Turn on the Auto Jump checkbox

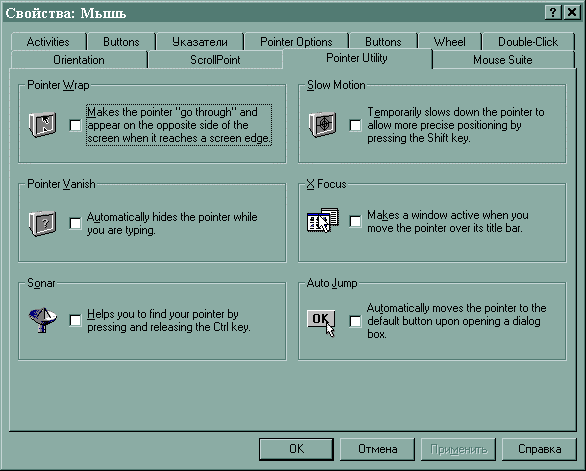(355, 321)
